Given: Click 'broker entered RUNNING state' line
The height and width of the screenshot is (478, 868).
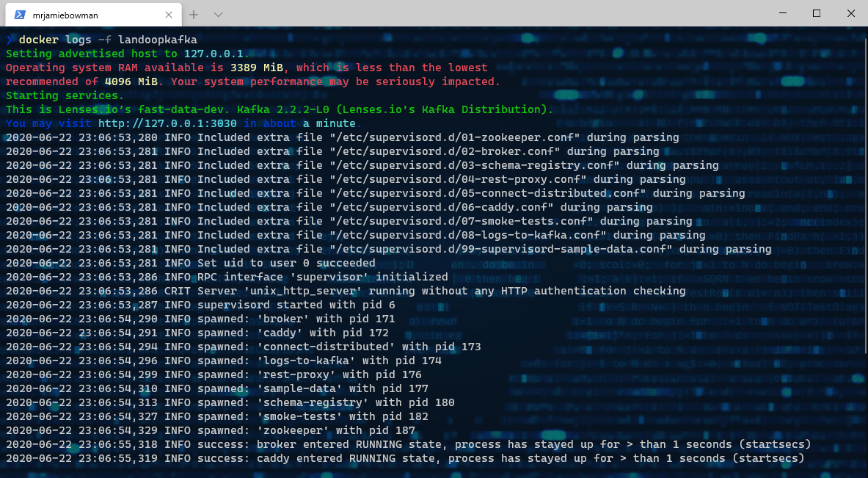Looking at the screenshot, I should click(x=408, y=444).
